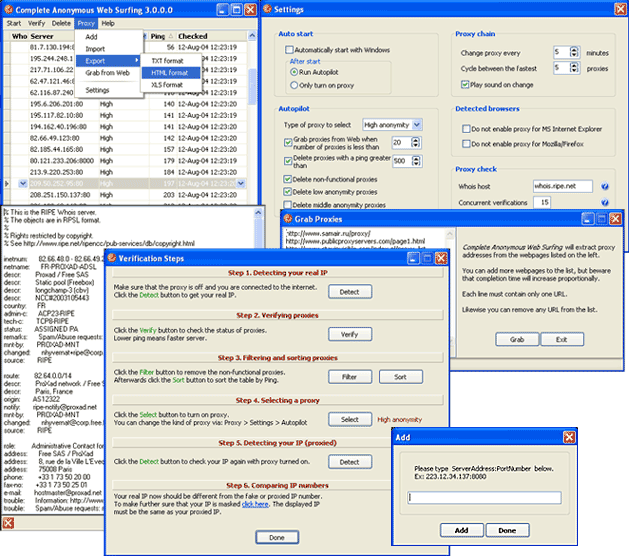Image resolution: width=629 pixels, height=556 pixels.
Task: Click the app icon in Grab Proxies title
Action: (x=288, y=219)
